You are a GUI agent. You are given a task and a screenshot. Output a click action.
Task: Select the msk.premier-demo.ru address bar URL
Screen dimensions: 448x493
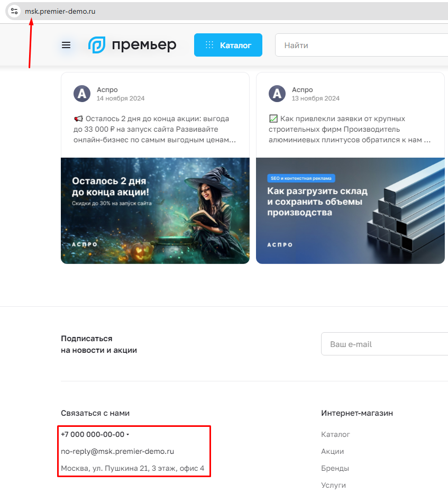(60, 11)
